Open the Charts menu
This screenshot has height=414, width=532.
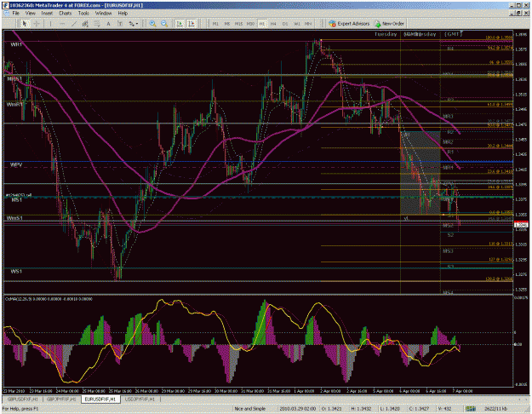(66, 14)
